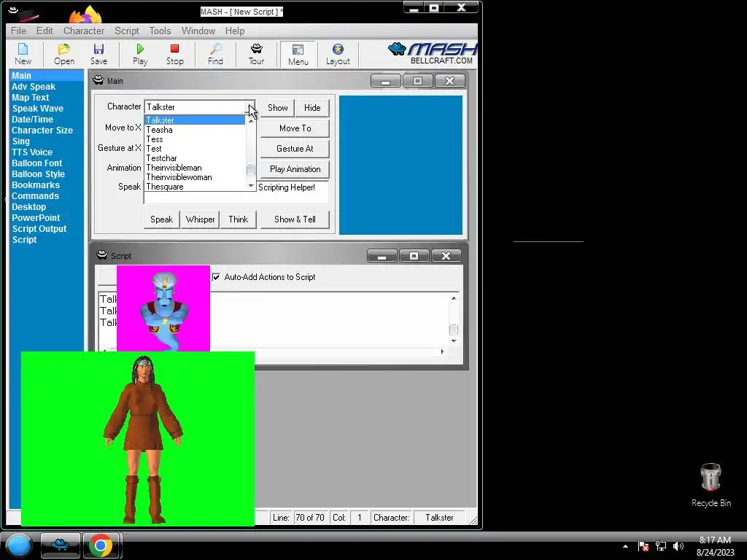This screenshot has height=560, width=747.
Task: Open Speak Wave in the sidebar
Action: click(x=38, y=109)
